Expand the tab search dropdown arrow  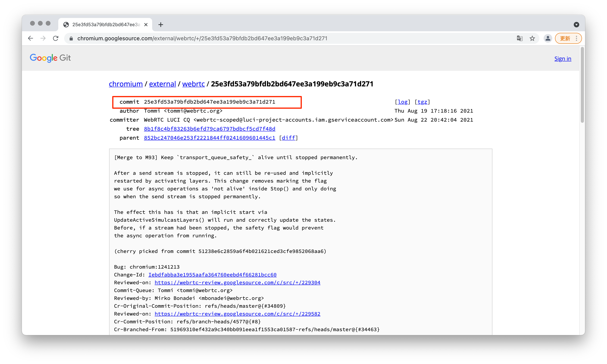click(x=576, y=24)
